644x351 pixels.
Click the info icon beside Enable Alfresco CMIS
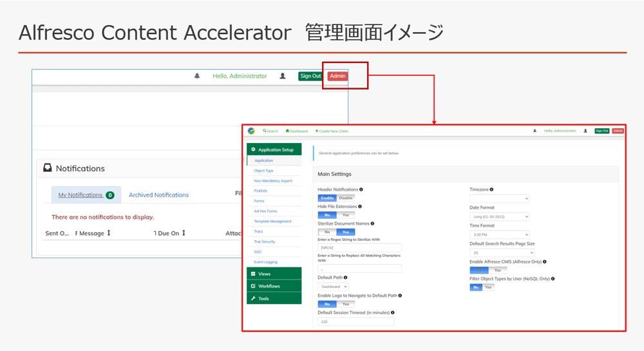pyautogui.click(x=545, y=261)
